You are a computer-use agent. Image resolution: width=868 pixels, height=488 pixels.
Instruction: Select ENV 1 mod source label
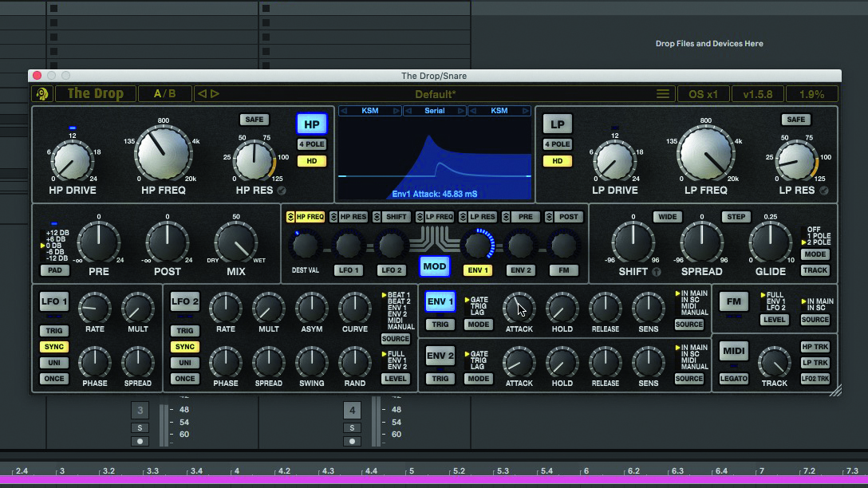coord(478,270)
